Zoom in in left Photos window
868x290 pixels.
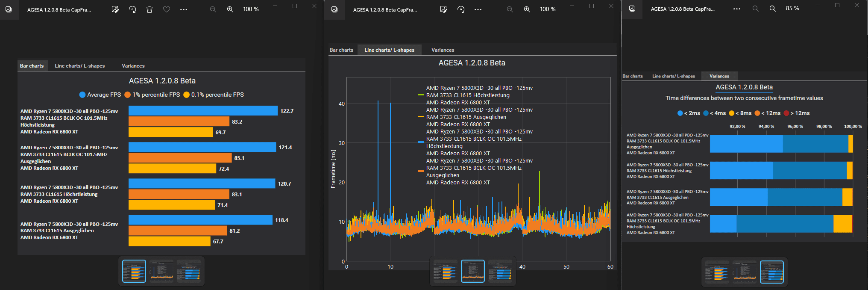point(230,9)
